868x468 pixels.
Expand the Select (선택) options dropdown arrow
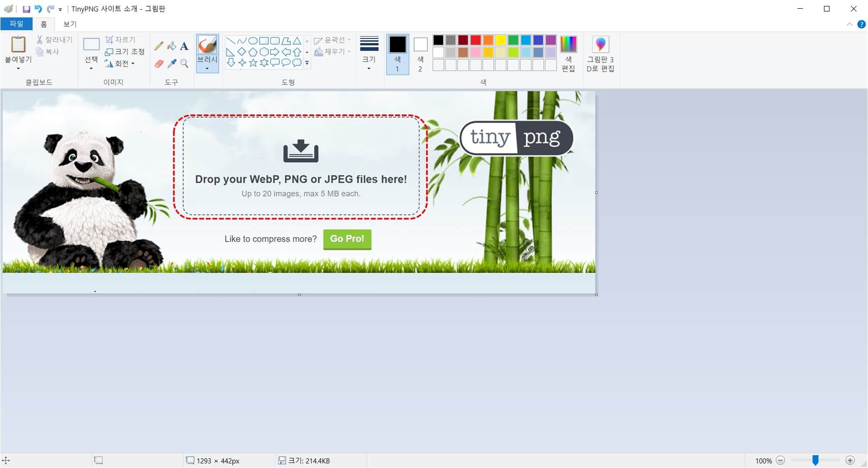tap(91, 69)
